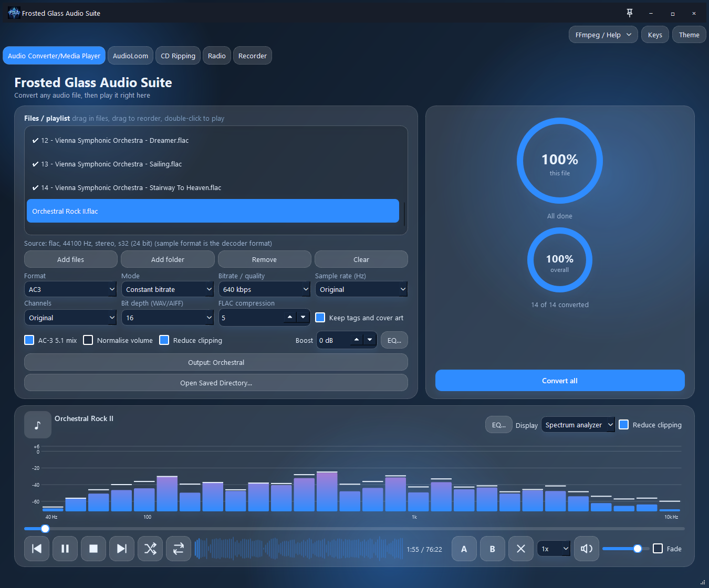Change the Display mode from Spectrum analyzer
Screen dimensions: 709x588
[578, 425]
